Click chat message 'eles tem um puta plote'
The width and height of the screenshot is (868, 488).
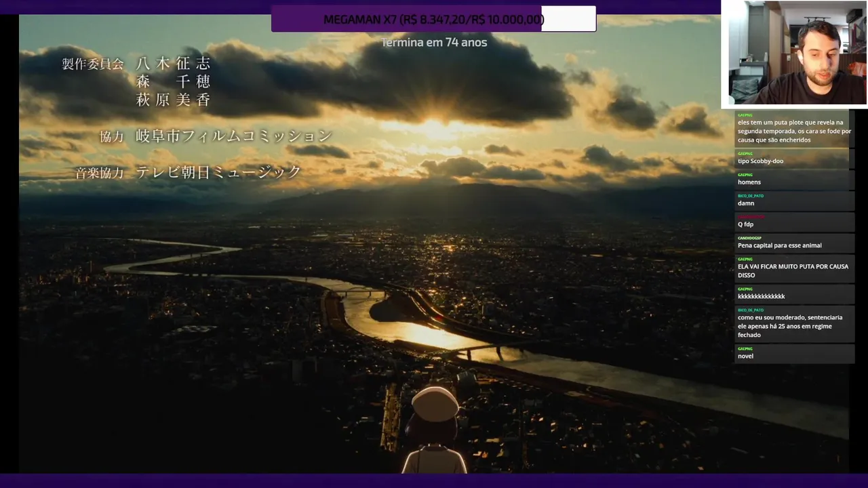(x=794, y=129)
